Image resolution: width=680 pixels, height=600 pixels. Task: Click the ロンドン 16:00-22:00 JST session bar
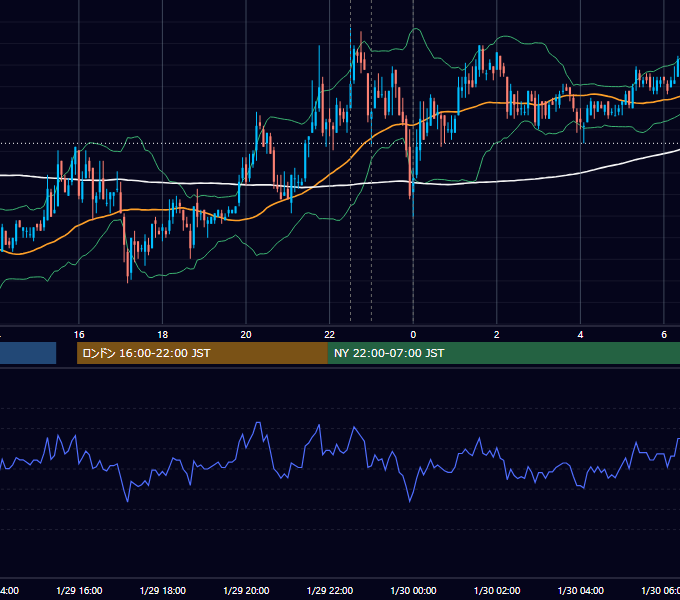(202, 353)
